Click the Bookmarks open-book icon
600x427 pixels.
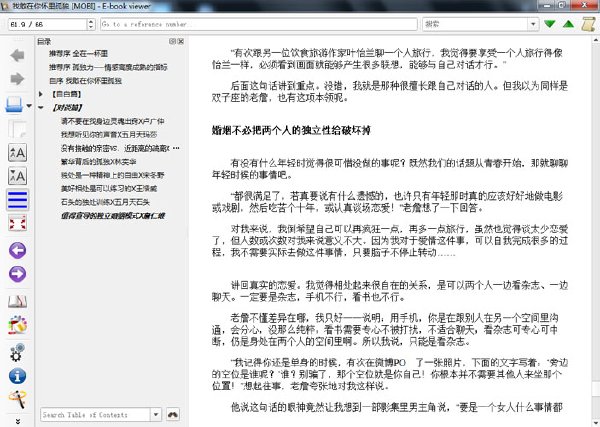[x=17, y=302]
